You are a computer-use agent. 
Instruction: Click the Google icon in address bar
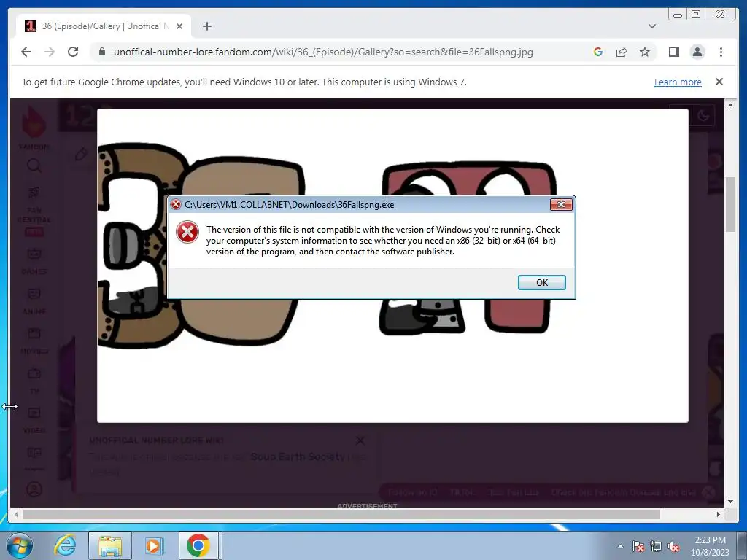[x=598, y=52]
